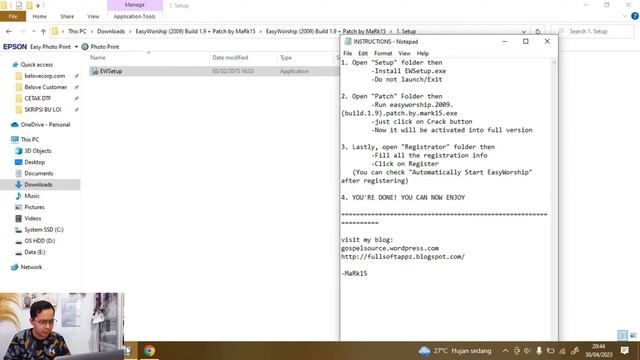Viewport: 640px width, 360px height.
Task: Select the EWSetup application file
Action: tap(111, 71)
